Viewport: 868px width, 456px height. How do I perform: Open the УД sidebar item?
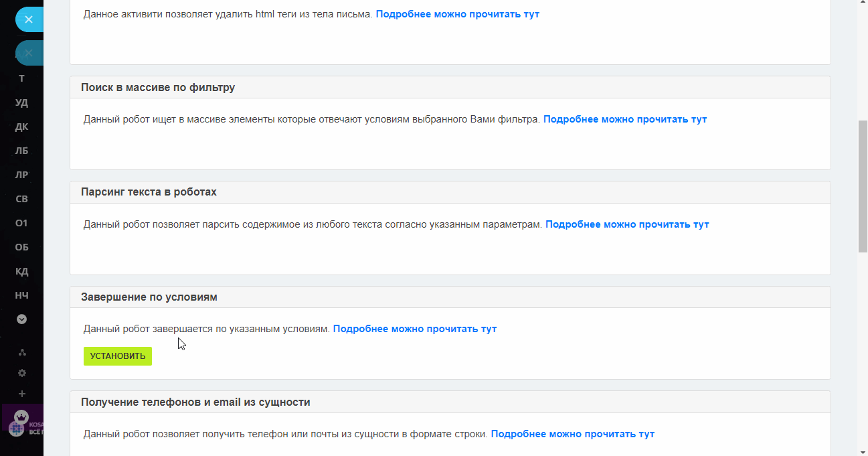[21, 102]
